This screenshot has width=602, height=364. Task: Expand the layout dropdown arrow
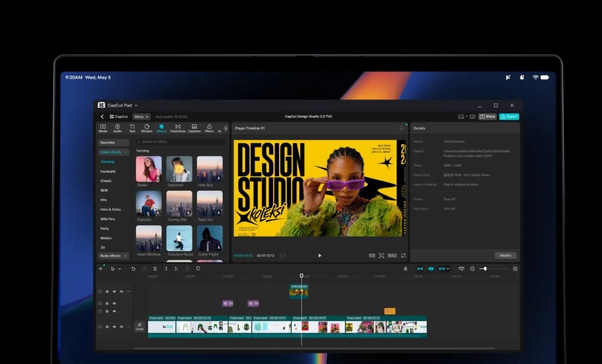pyautogui.click(x=466, y=117)
